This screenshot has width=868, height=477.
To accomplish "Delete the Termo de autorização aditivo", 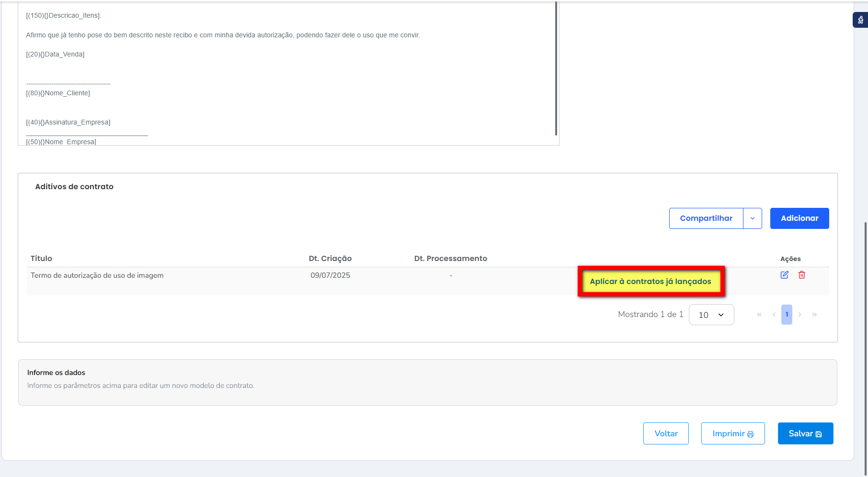I will click(801, 275).
